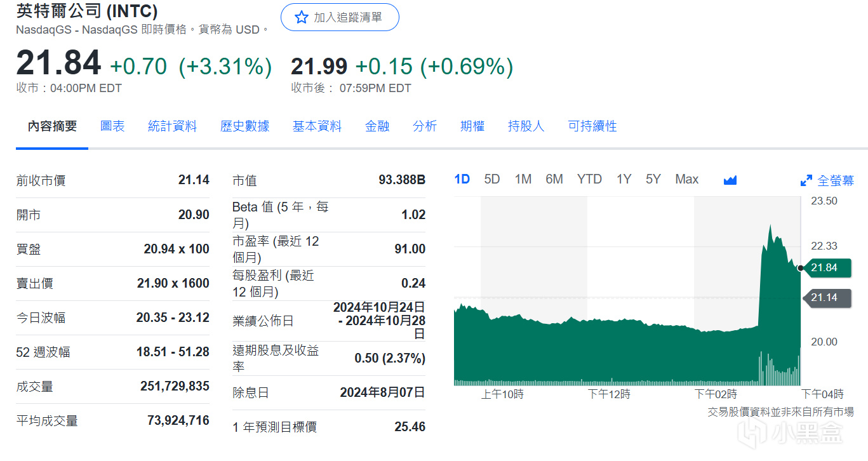Click the 市盈率 value 91.00

coord(410,249)
